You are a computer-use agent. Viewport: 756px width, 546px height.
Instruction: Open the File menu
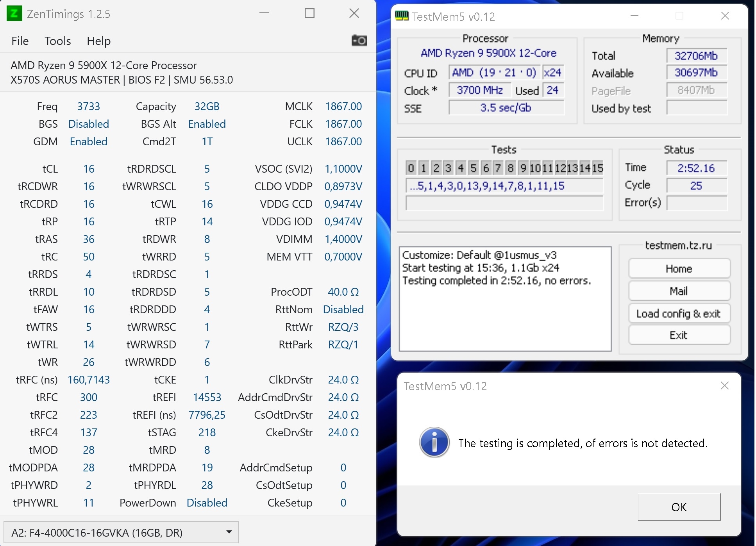(x=20, y=41)
